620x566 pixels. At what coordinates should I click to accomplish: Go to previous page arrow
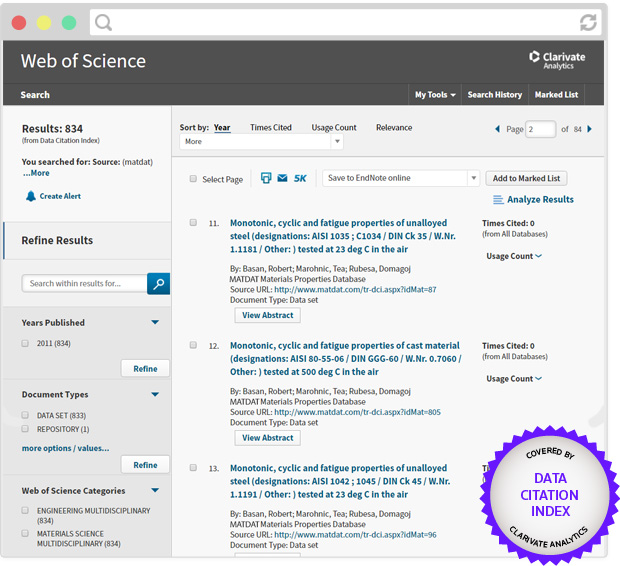497,129
